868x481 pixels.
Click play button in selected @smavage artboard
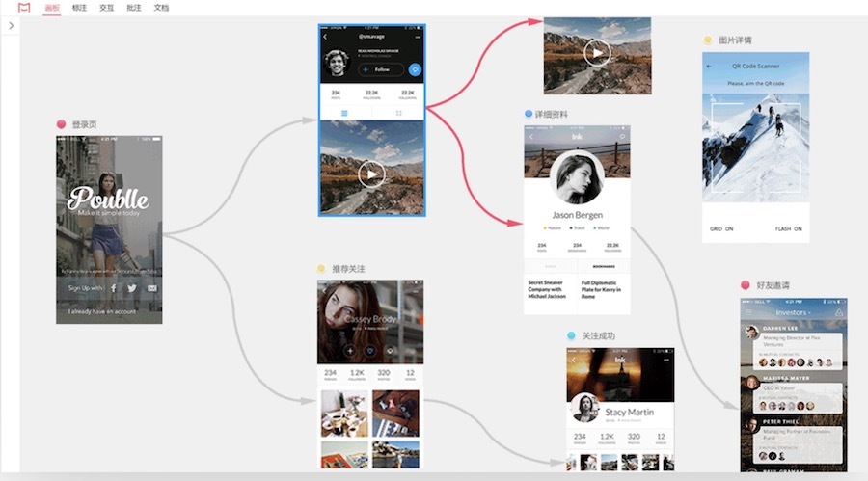point(371,174)
